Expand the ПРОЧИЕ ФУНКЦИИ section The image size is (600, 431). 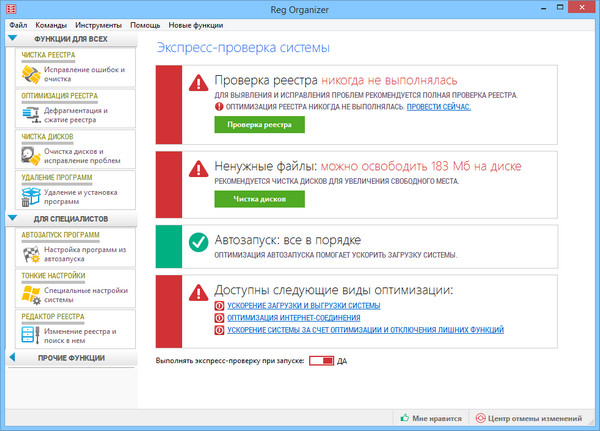13,357
